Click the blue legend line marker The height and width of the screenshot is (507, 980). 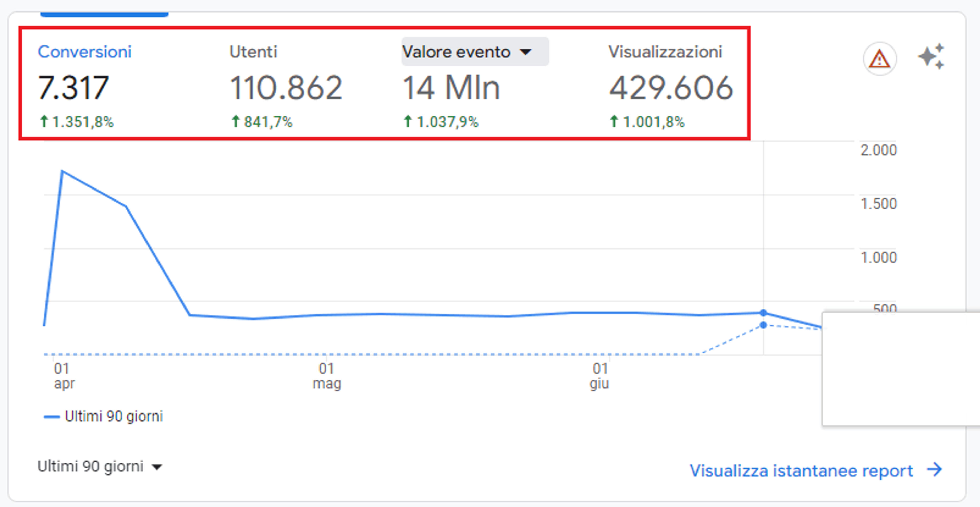52,417
